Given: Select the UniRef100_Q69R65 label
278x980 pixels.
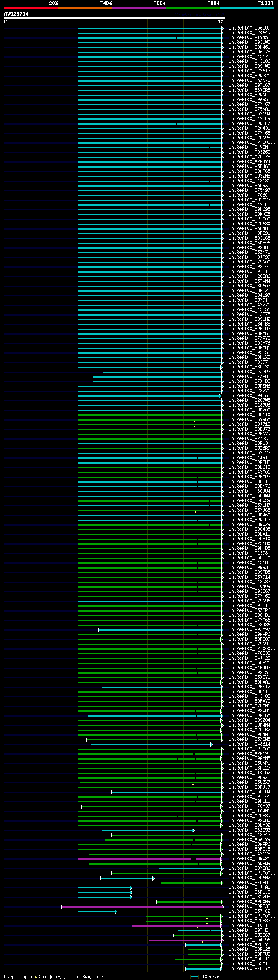Looking at the screenshot, I should point(249,419).
